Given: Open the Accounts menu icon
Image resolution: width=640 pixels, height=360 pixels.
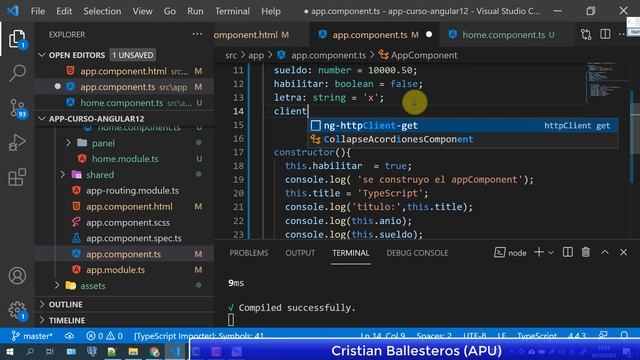Looking at the screenshot, I should point(17,276).
